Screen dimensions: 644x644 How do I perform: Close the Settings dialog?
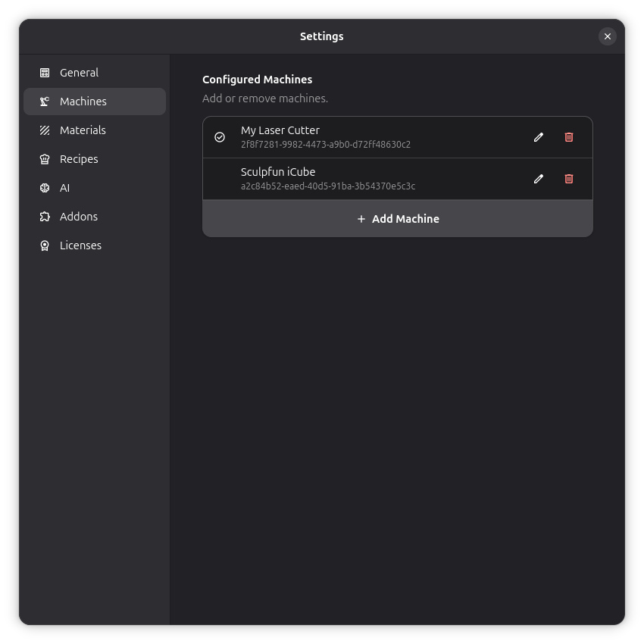click(608, 36)
